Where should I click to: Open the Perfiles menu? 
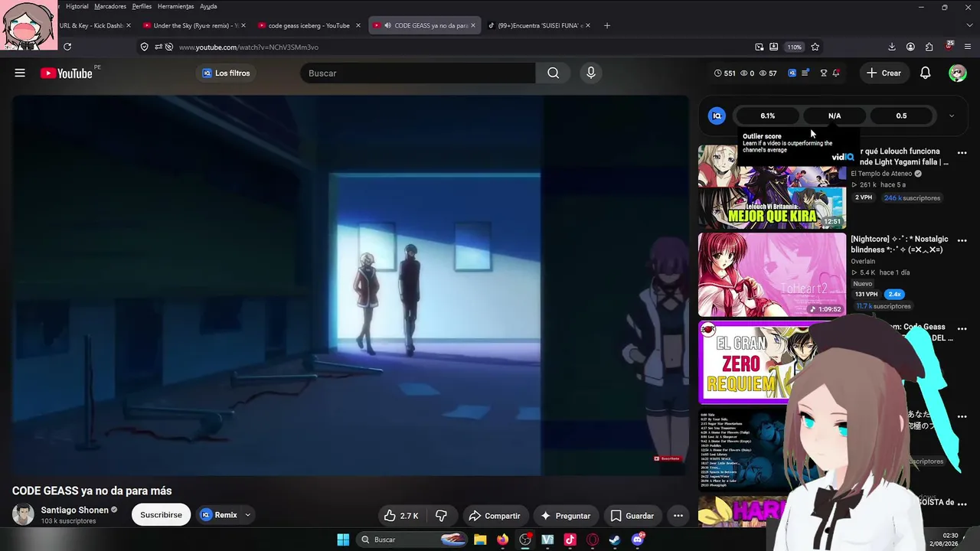[142, 6]
